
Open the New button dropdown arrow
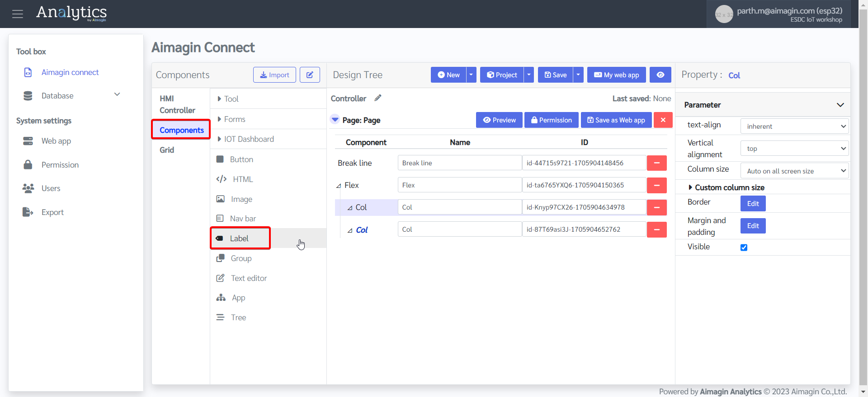pyautogui.click(x=471, y=75)
